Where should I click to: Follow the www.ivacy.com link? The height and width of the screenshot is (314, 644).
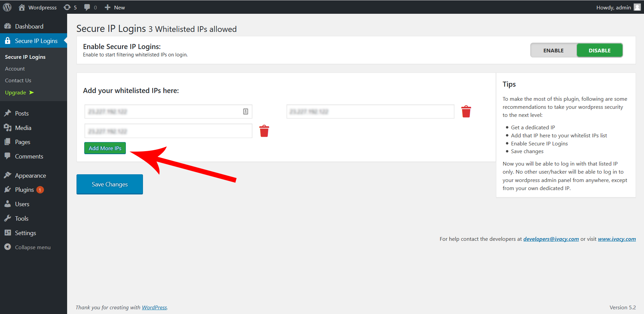point(616,239)
